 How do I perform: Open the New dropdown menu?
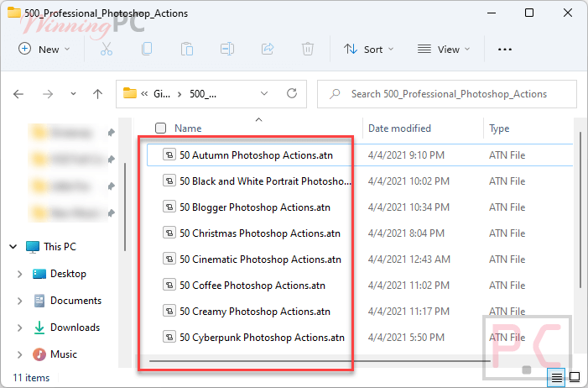click(44, 50)
